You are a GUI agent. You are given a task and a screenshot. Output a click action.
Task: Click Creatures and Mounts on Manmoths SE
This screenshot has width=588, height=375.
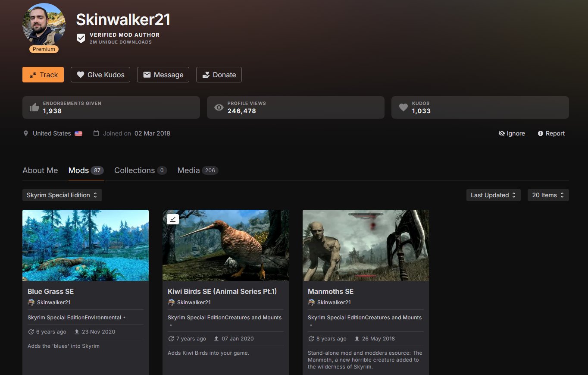pos(394,318)
